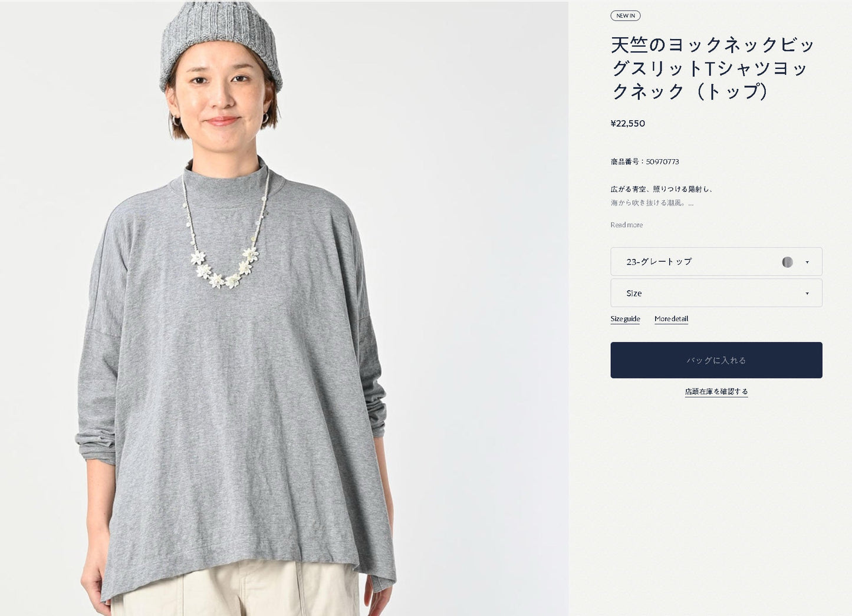Click the Size dropdown arrow

807,294
